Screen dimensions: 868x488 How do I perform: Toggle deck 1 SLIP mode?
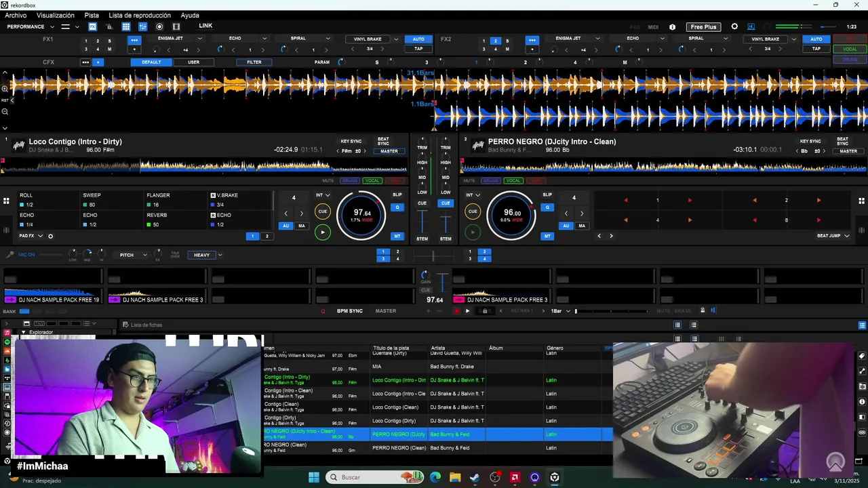tap(397, 195)
